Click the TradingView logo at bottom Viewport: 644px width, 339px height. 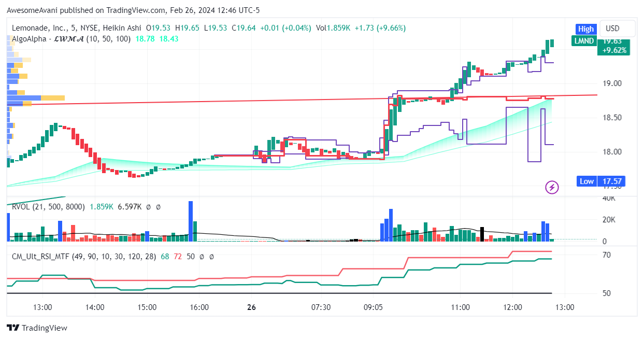37,328
